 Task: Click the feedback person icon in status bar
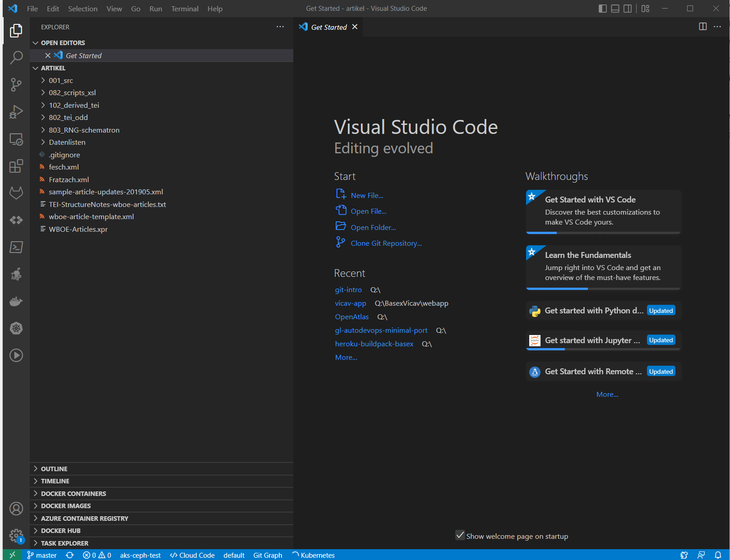tap(701, 555)
